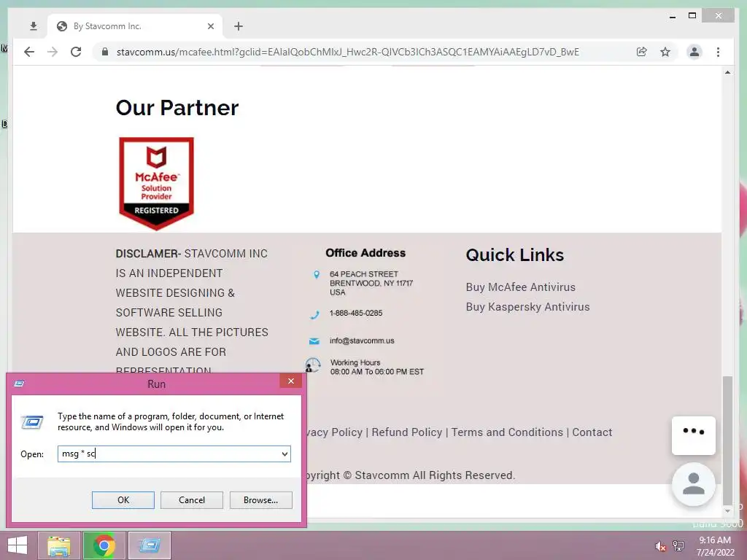747x560 pixels.
Task: Click the McAfee Solution Provider badge
Action: coord(156,183)
